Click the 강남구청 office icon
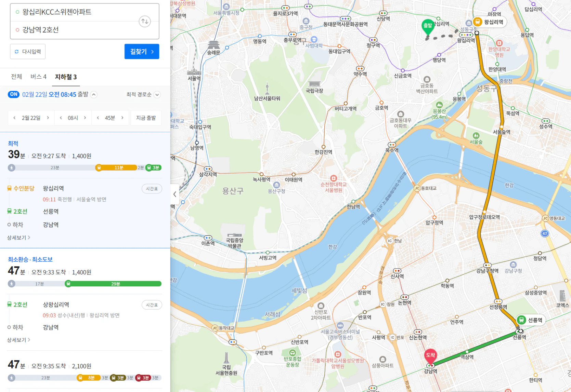This screenshot has width=571, height=392. [513, 265]
